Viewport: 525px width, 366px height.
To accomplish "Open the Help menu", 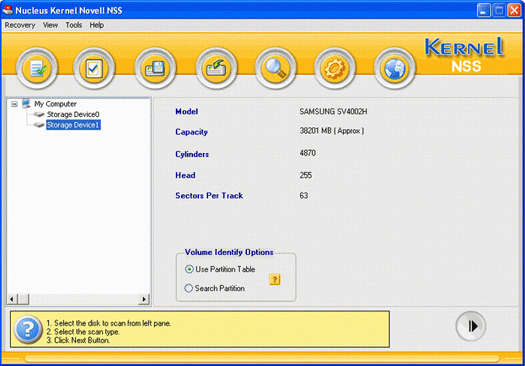I will (x=96, y=25).
